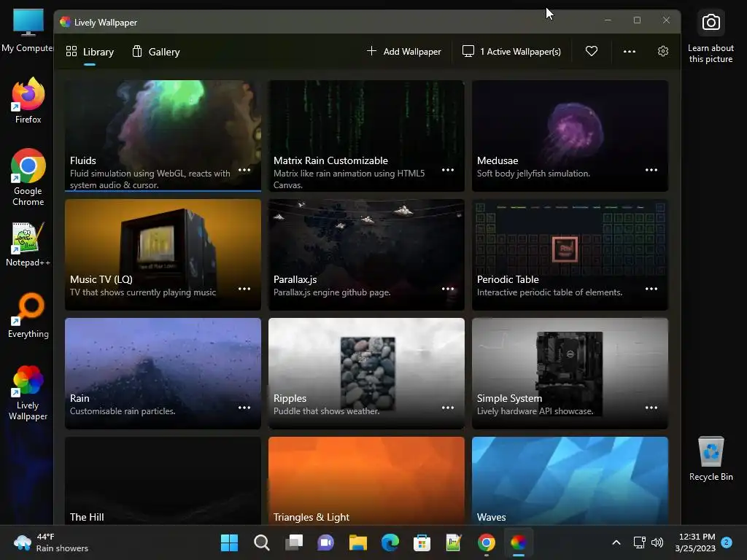The height and width of the screenshot is (560, 747).
Task: Expand hidden system tray icons
Action: pyautogui.click(x=616, y=542)
